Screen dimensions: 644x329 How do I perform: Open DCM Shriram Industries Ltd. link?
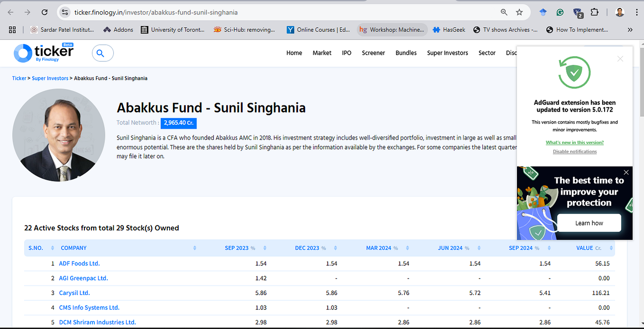(97, 322)
